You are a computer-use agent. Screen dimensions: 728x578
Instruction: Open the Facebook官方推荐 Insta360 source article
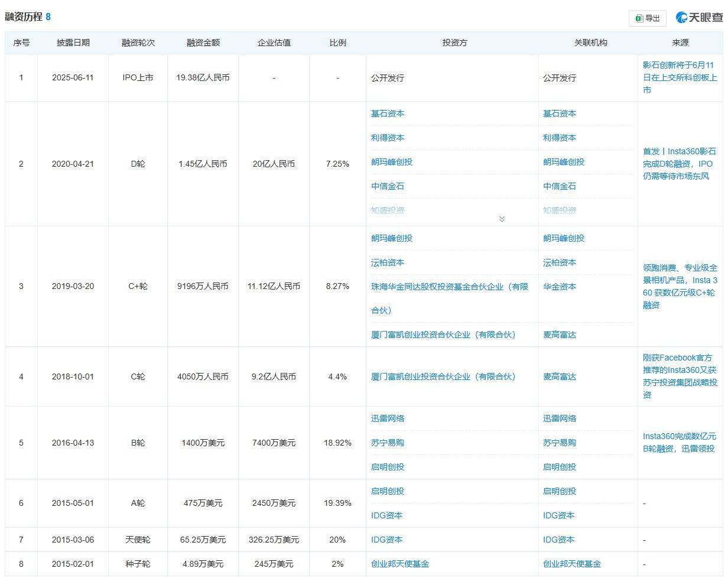pos(679,376)
